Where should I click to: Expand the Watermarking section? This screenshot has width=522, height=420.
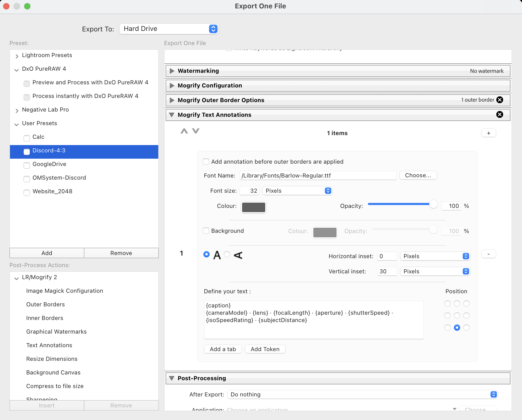172,71
